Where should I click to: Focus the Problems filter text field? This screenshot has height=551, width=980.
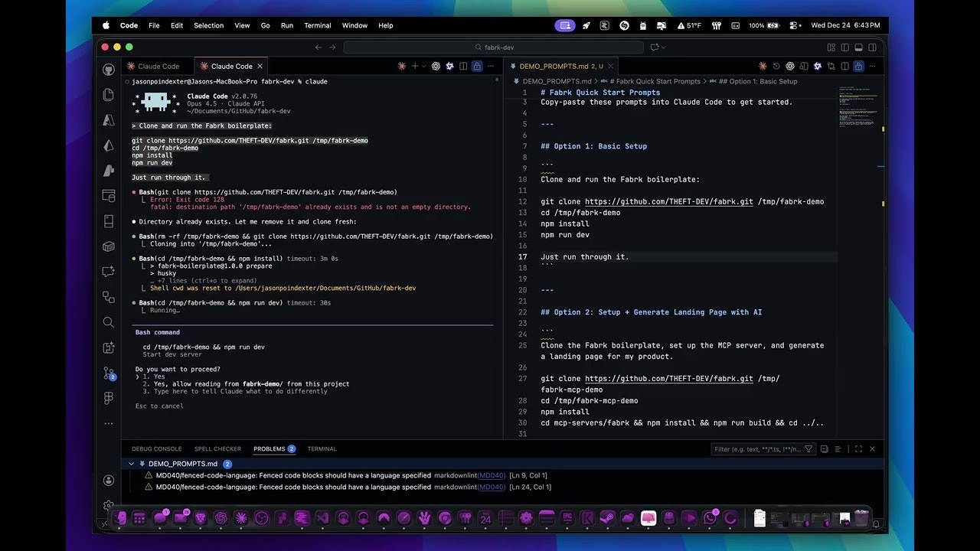pos(757,449)
